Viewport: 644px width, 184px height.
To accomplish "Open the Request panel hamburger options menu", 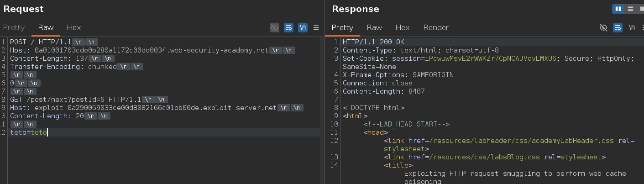I will 316,27.
